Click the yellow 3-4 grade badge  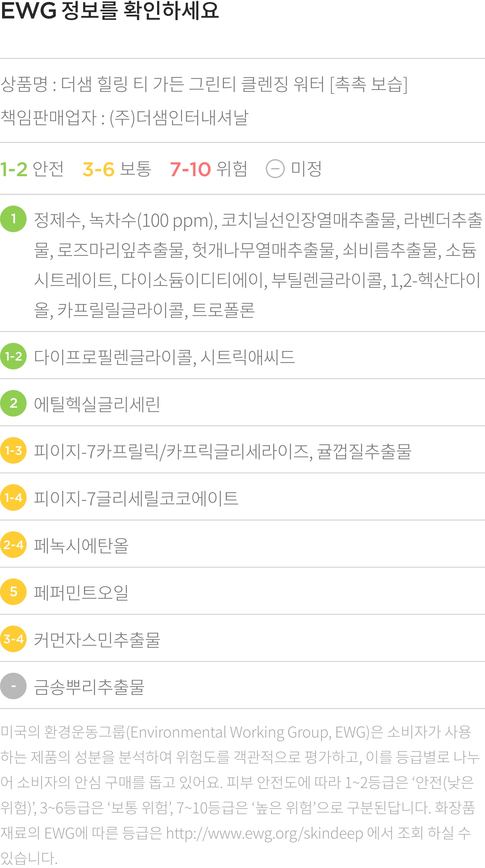[x=13, y=639]
